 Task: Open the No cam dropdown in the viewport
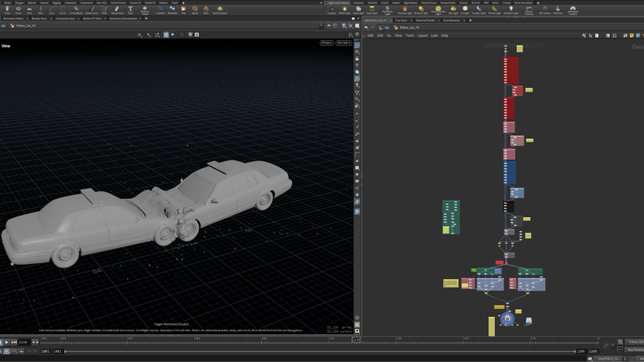(344, 43)
